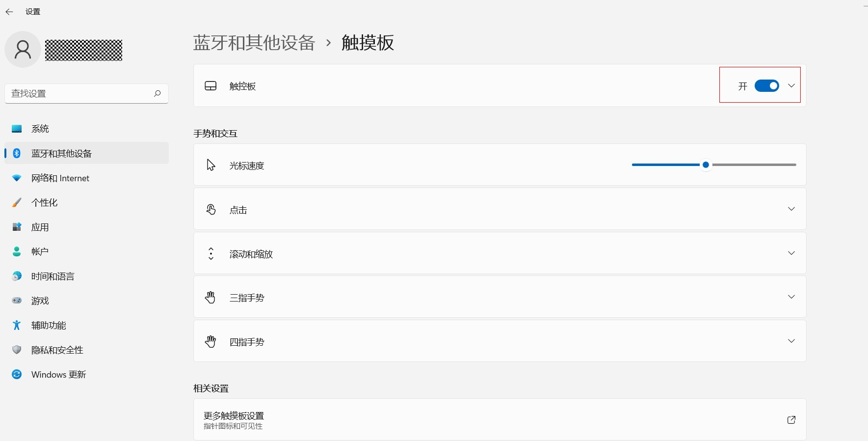Open 系统 in the sidebar
Image resolution: width=868 pixels, height=441 pixels.
point(40,129)
